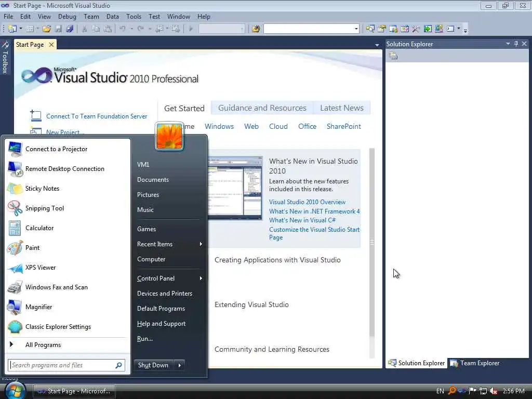Click Run... in the Start menu
The height and width of the screenshot is (399, 532).
click(145, 339)
